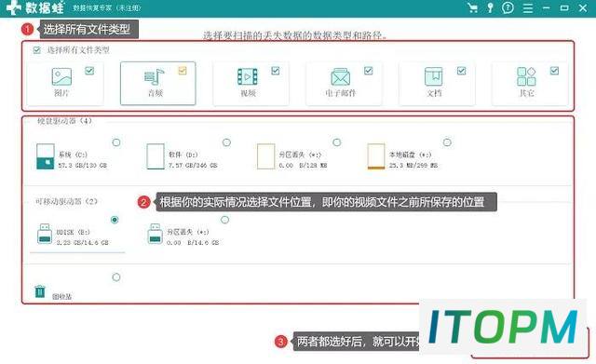The width and height of the screenshot is (596, 364).
Task: Select the 音频 audio type icon
Action: coord(155,77)
